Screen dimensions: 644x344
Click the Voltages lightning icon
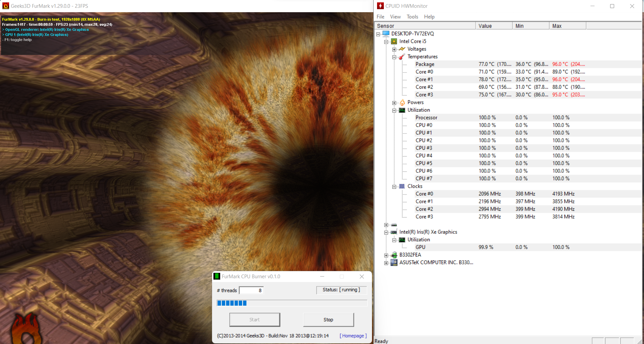click(402, 49)
